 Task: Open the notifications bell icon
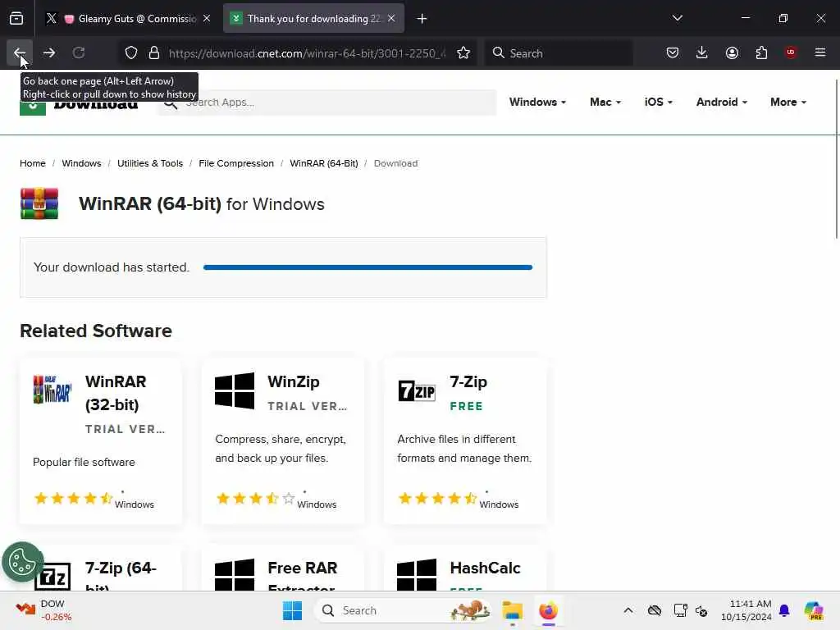click(x=784, y=610)
